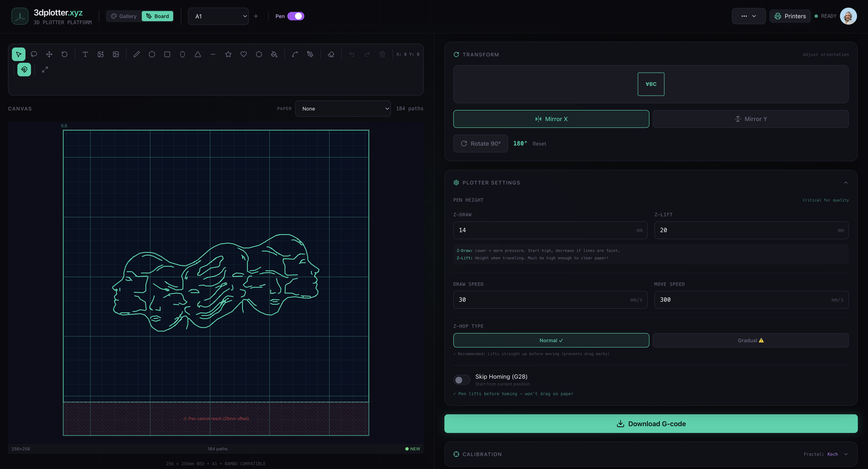The height and width of the screenshot is (469, 868).
Task: Choose the hexagon shape tool
Action: point(259,54)
